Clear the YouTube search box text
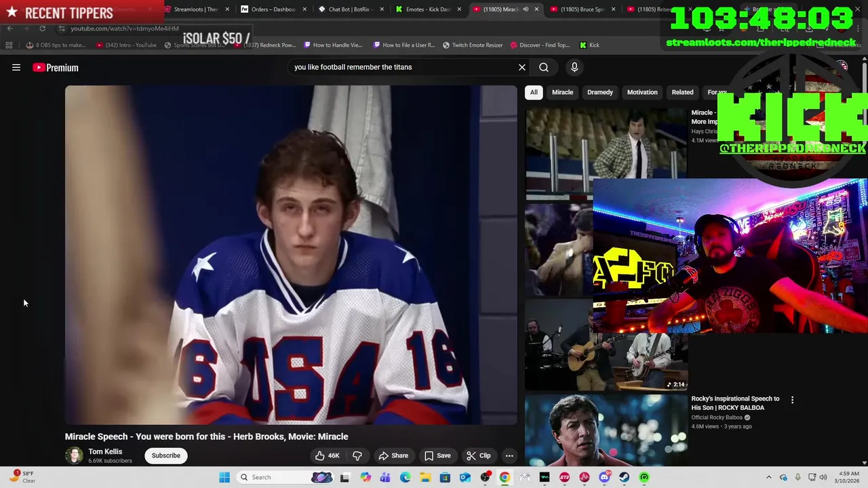 [522, 67]
